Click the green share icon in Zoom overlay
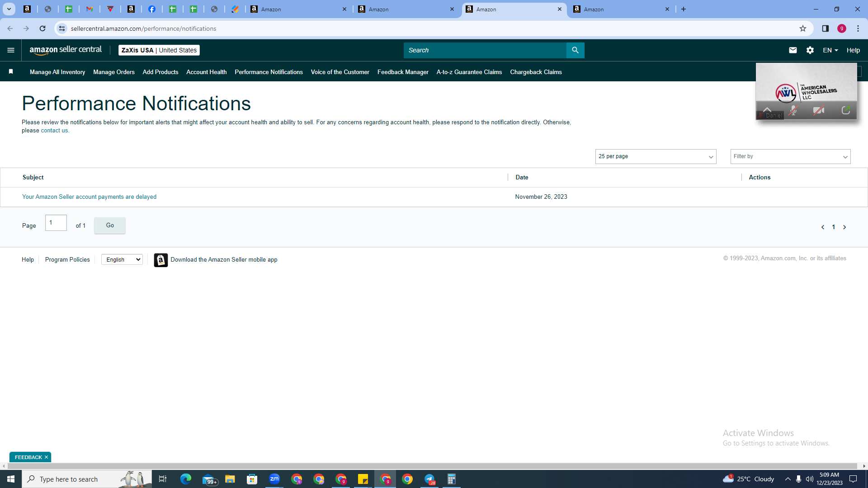Screen dimensions: 868x488 (846, 111)
